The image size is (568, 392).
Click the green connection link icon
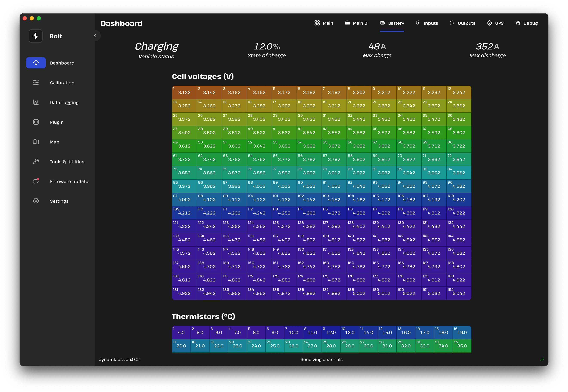point(542,359)
